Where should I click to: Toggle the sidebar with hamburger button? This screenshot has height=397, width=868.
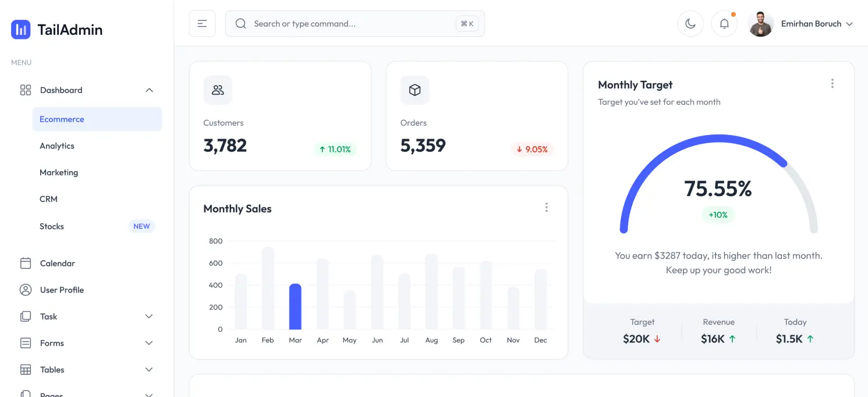[202, 24]
